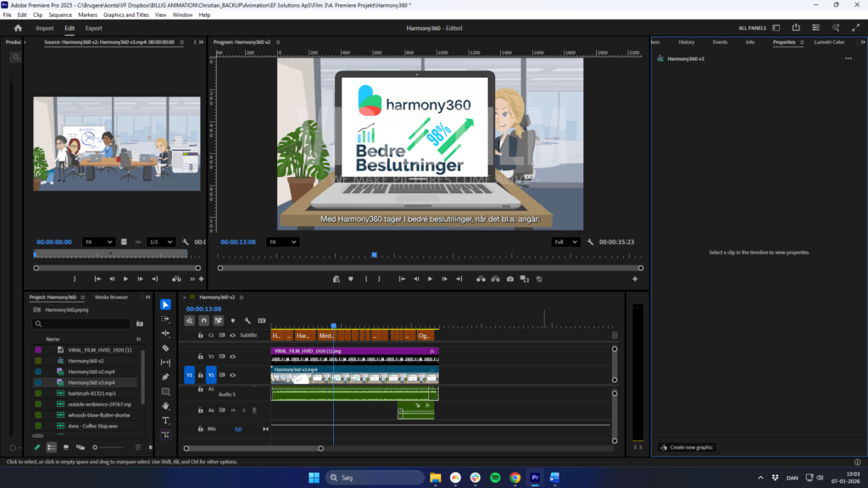Click Go to In in Program monitor

(x=403, y=279)
